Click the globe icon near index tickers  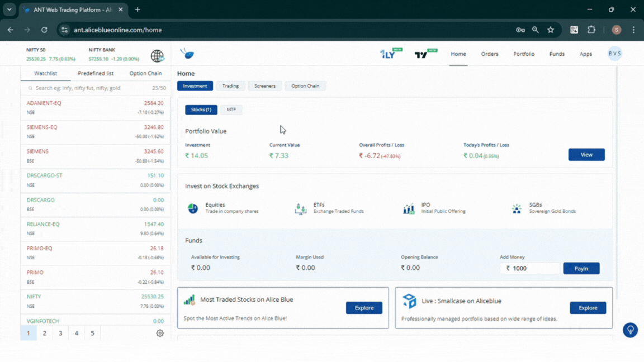pos(157,56)
